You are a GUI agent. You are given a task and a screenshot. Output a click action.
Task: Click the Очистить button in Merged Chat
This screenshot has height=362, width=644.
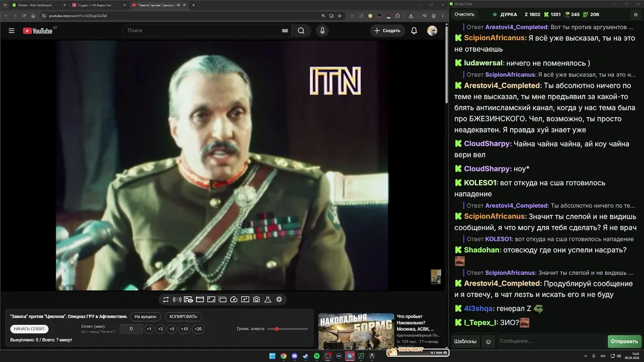coord(464,15)
